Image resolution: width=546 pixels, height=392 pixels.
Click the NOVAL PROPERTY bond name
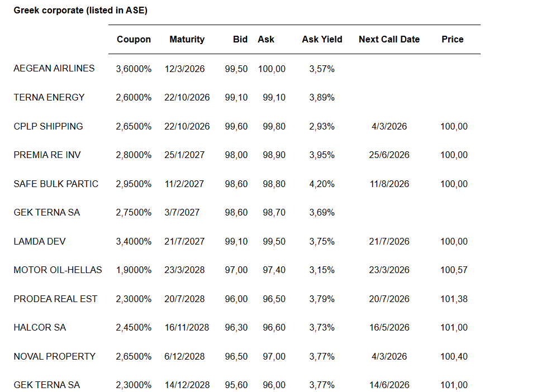(54, 357)
